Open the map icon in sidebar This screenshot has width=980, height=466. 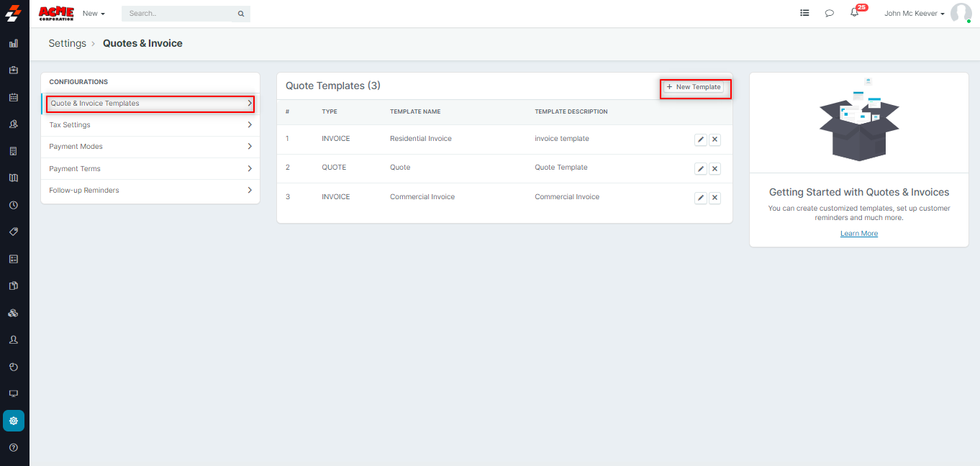[x=13, y=178]
